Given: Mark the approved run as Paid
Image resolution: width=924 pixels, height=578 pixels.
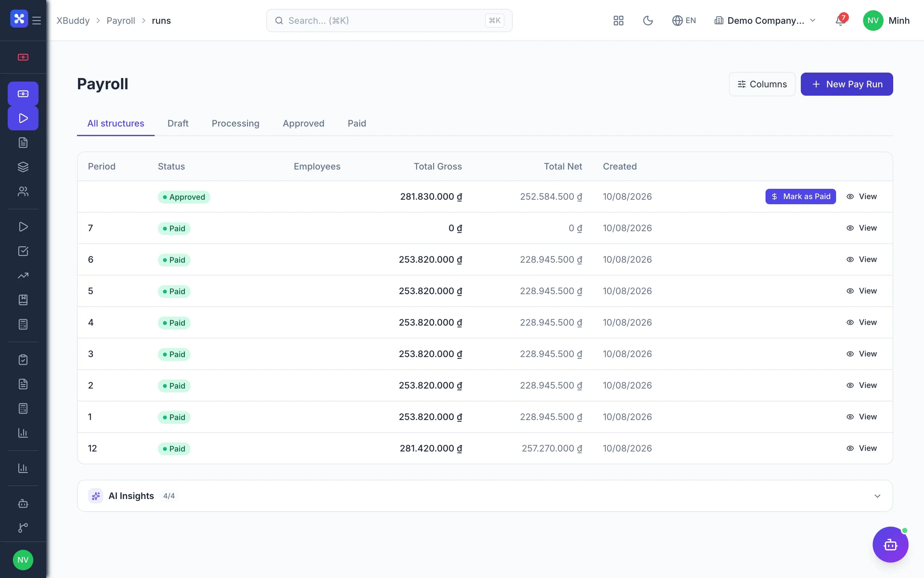Looking at the screenshot, I should coord(800,197).
